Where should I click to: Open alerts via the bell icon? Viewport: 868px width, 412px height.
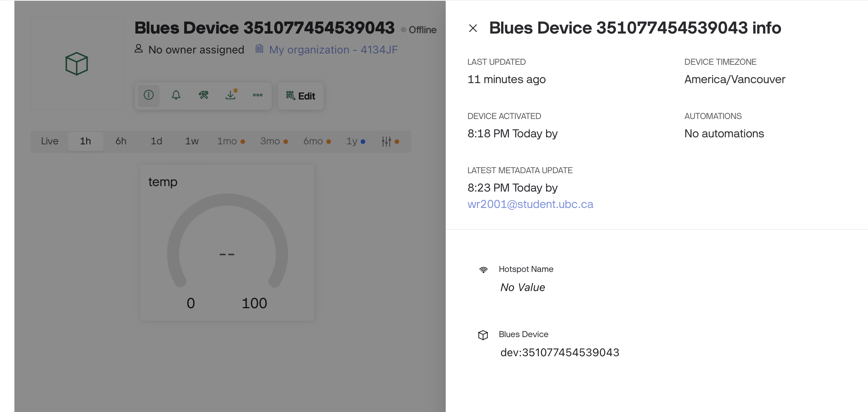pyautogui.click(x=176, y=95)
